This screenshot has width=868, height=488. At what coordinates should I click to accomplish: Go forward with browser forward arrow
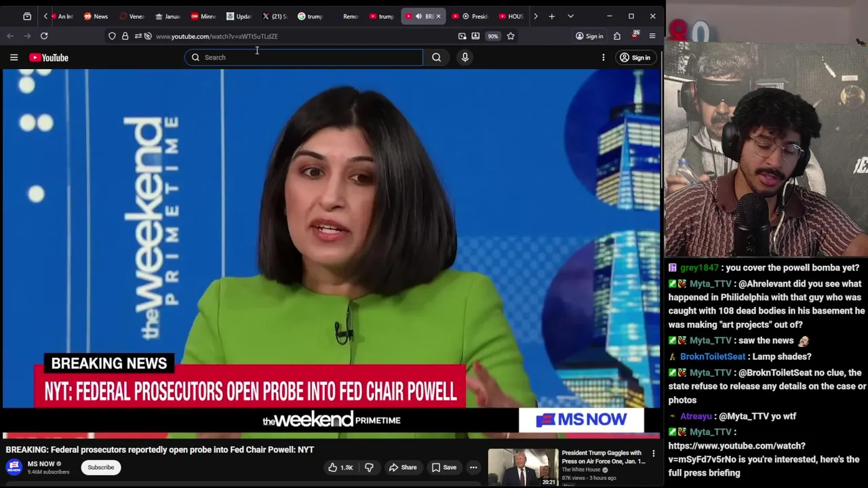point(27,36)
